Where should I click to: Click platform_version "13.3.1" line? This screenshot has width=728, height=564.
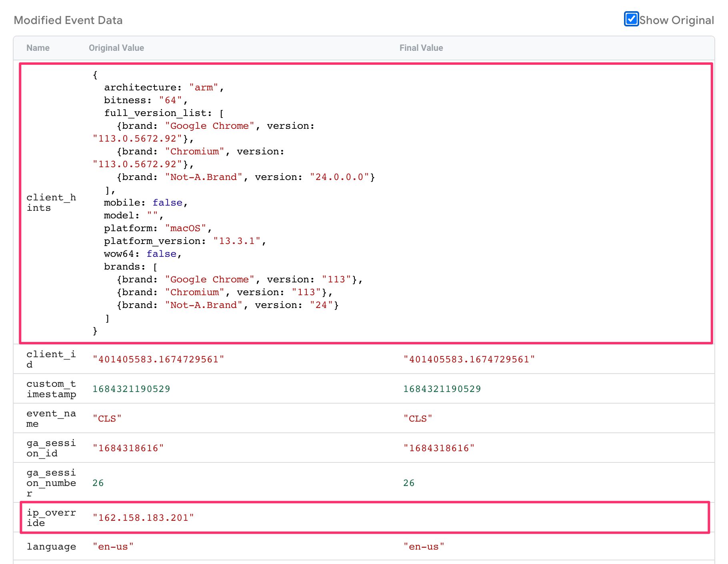tap(185, 241)
